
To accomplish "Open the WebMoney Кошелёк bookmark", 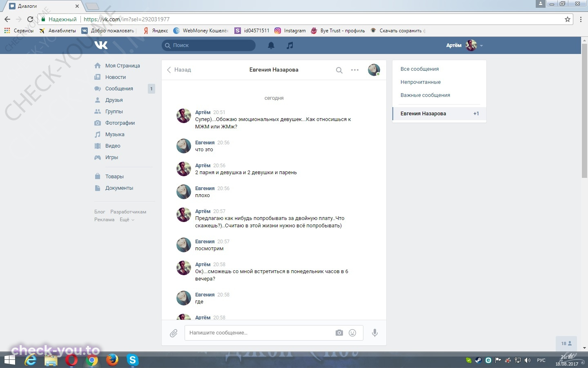I will 201,31.
